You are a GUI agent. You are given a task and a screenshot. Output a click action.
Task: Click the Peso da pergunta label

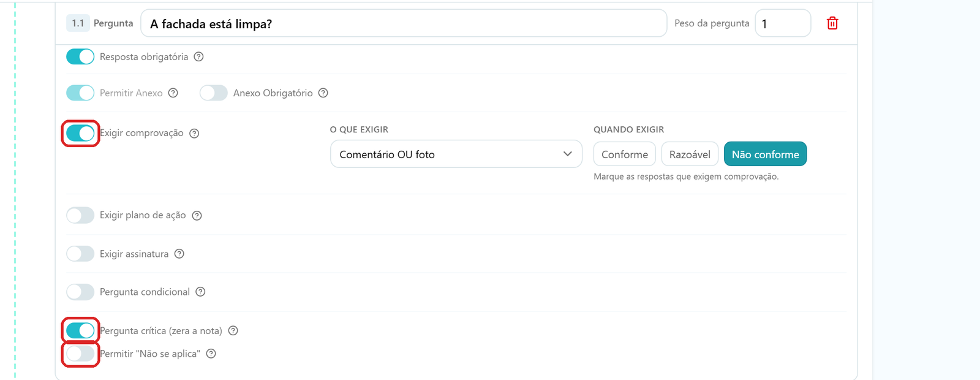pos(712,23)
